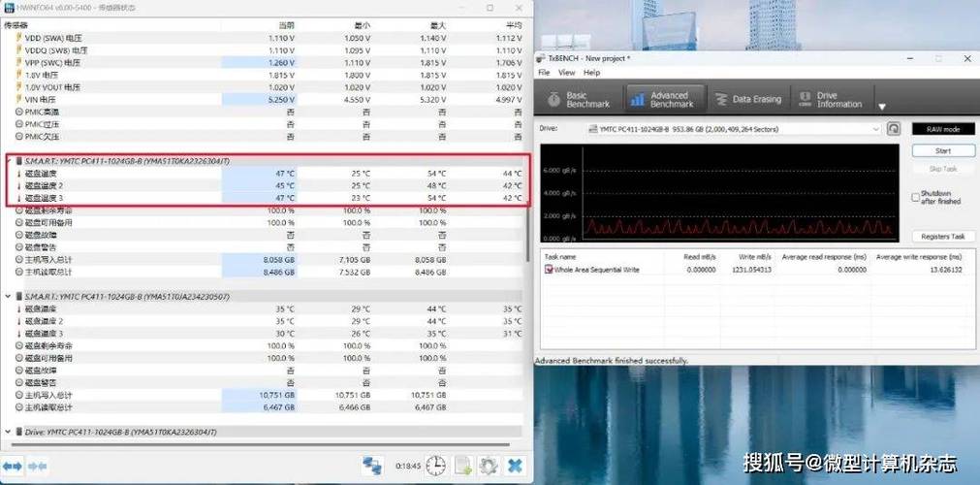Click the 1231.054313 write speed value
The width and height of the screenshot is (980, 485).
[752, 270]
